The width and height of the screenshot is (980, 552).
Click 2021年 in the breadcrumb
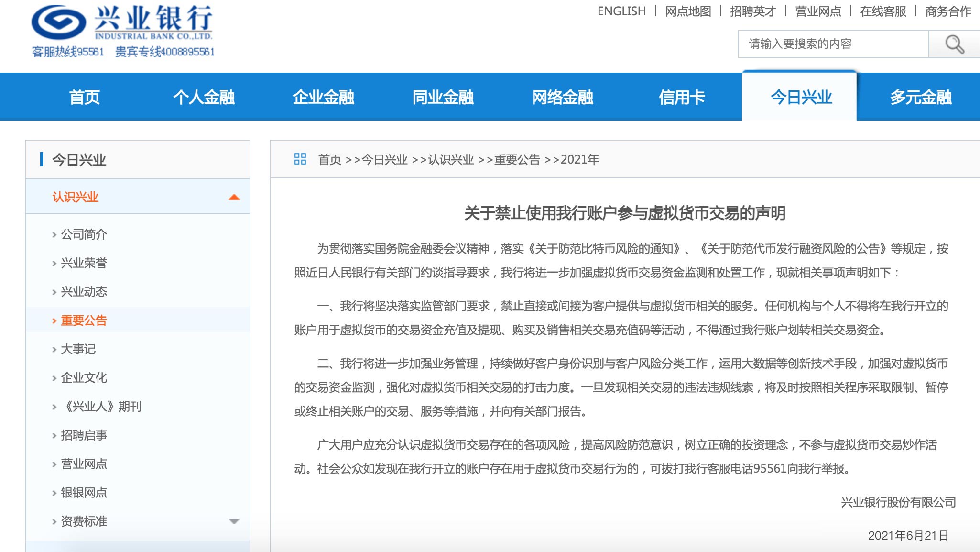pyautogui.click(x=580, y=159)
